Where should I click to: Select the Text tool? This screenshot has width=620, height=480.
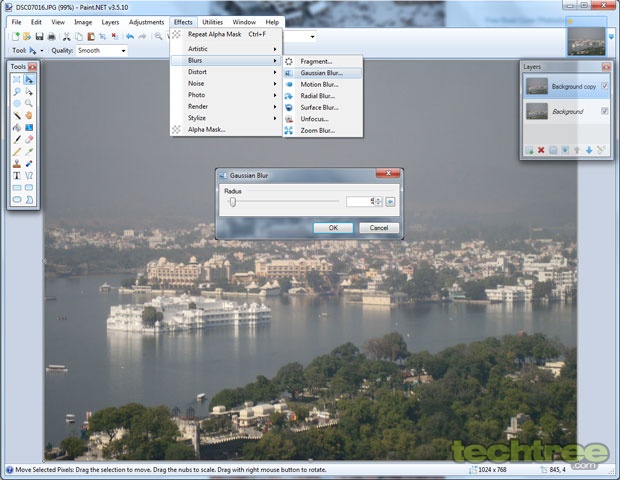tap(17, 175)
